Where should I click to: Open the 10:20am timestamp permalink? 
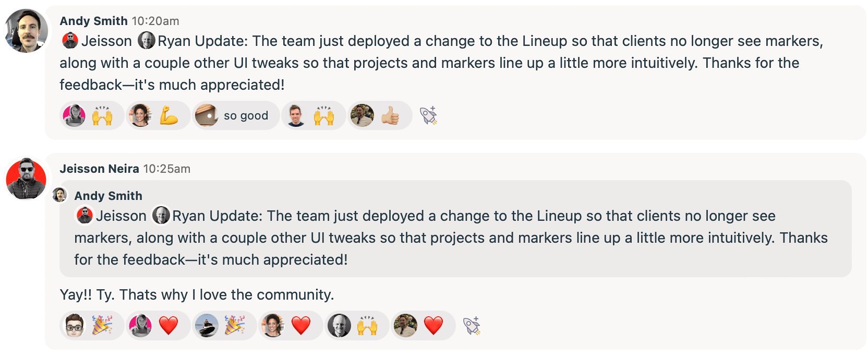[x=155, y=21]
